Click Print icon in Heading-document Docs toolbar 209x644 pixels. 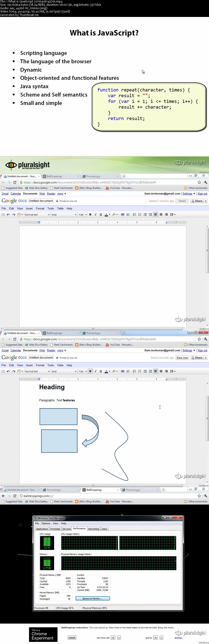(3, 371)
